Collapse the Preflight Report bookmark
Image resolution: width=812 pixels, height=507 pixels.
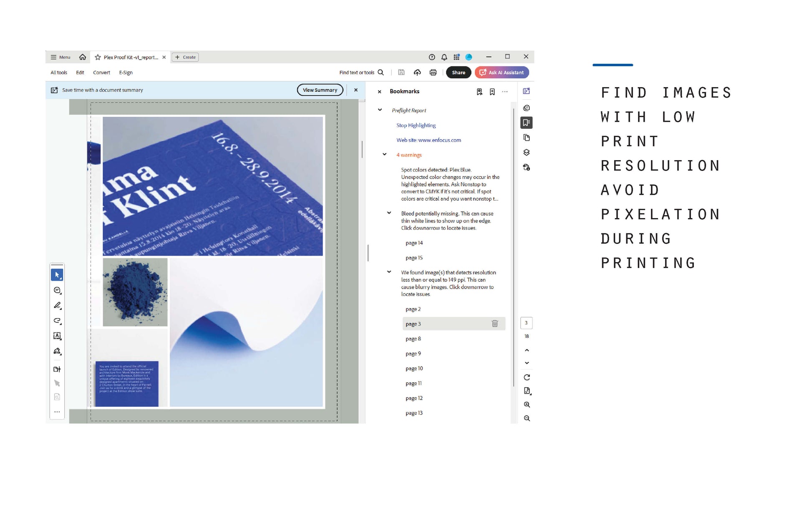pyautogui.click(x=380, y=110)
